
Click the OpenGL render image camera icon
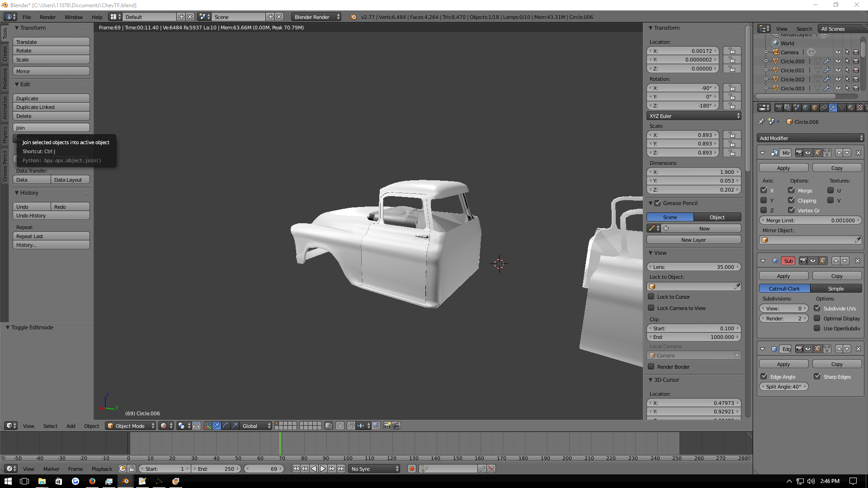pos(387,426)
